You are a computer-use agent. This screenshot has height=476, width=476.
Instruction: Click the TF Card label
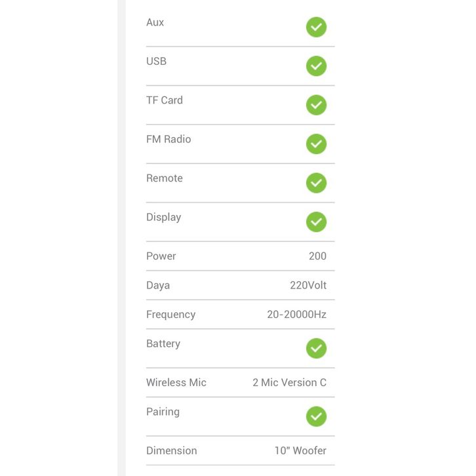165,100
